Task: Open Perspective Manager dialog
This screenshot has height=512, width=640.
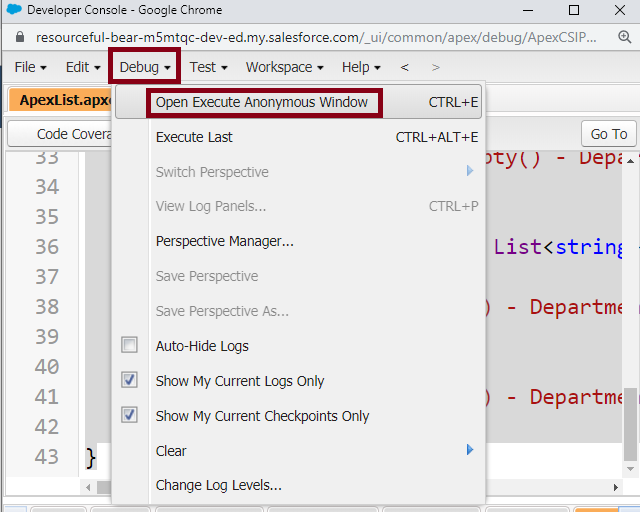Action: 298,241
